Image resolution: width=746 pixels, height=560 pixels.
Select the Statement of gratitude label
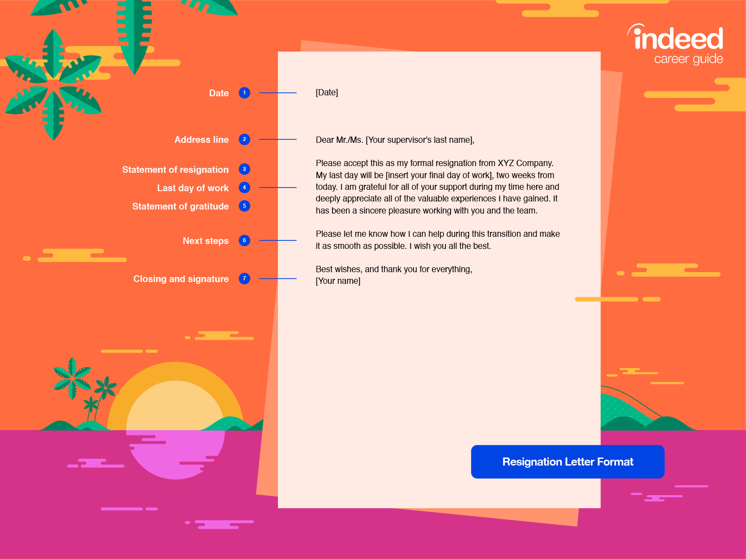pyautogui.click(x=180, y=206)
